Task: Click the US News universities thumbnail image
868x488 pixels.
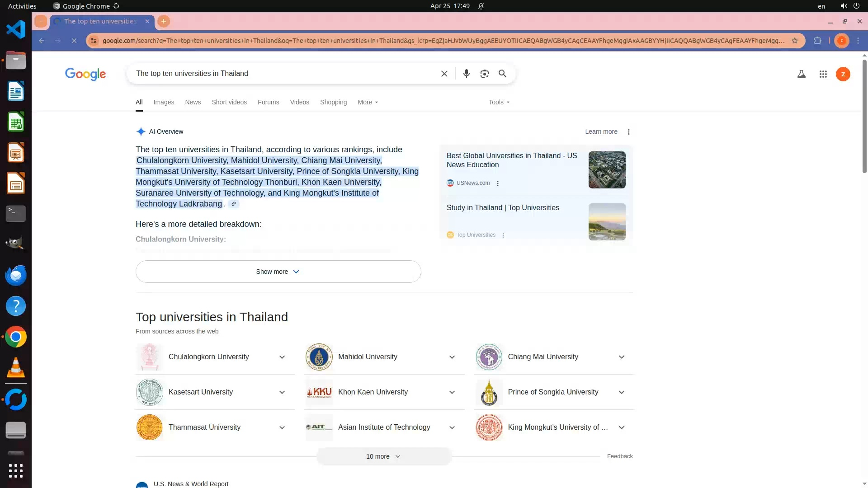Action: (607, 170)
